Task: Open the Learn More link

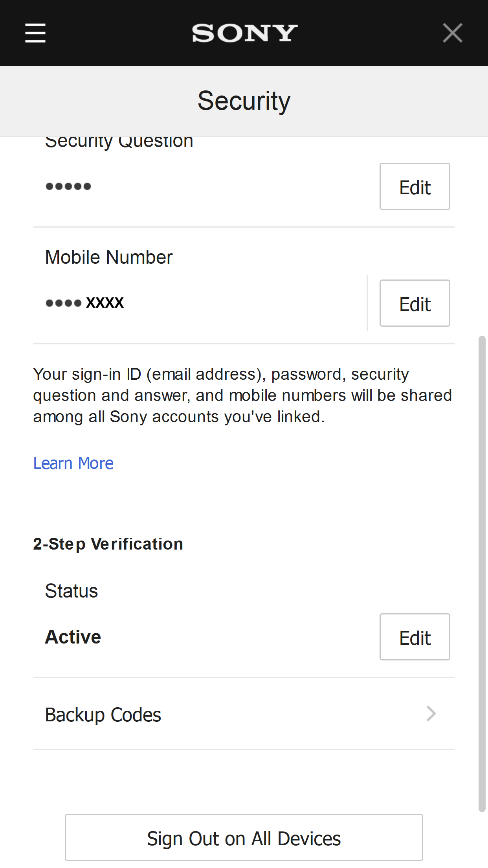Action: pyautogui.click(x=73, y=463)
